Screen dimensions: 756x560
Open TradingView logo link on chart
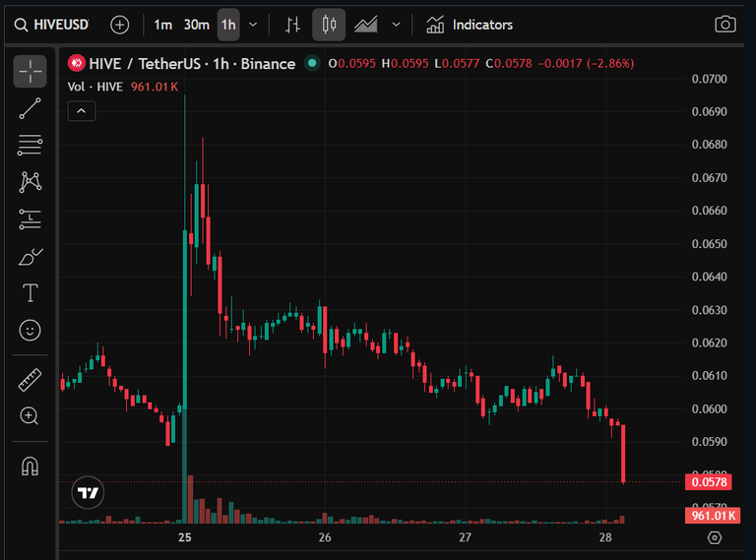coord(88,492)
